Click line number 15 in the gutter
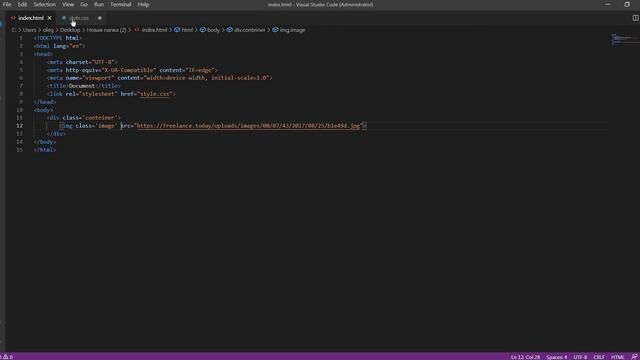 [x=20, y=150]
